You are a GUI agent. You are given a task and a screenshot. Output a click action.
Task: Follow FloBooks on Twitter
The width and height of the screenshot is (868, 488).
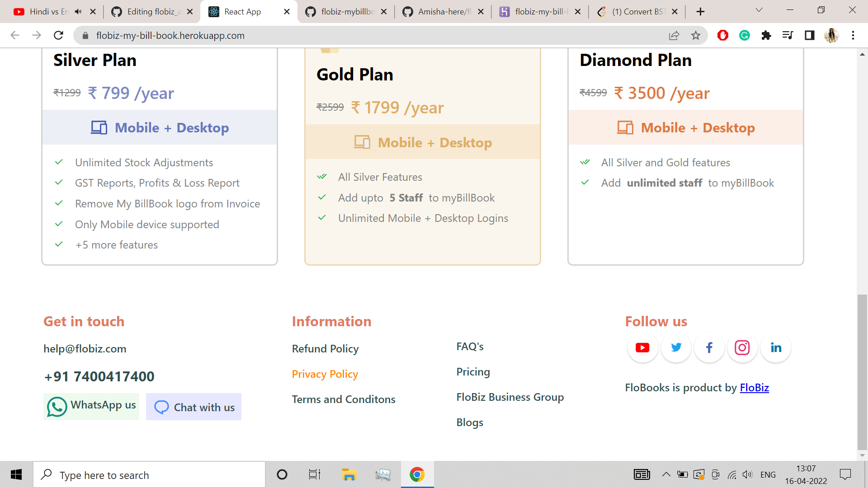tap(675, 347)
